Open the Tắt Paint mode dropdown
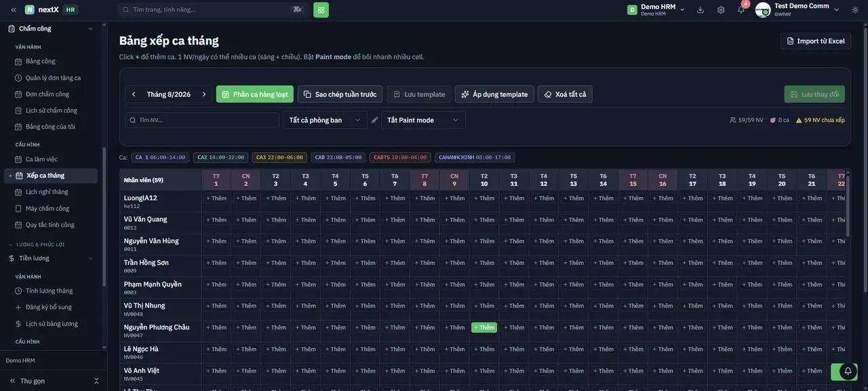This screenshot has height=391, width=868. (423, 120)
